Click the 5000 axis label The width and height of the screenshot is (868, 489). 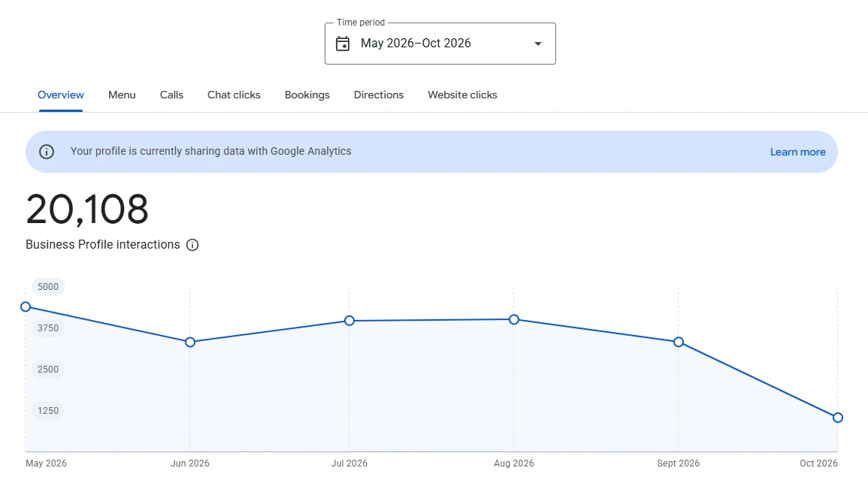48,286
